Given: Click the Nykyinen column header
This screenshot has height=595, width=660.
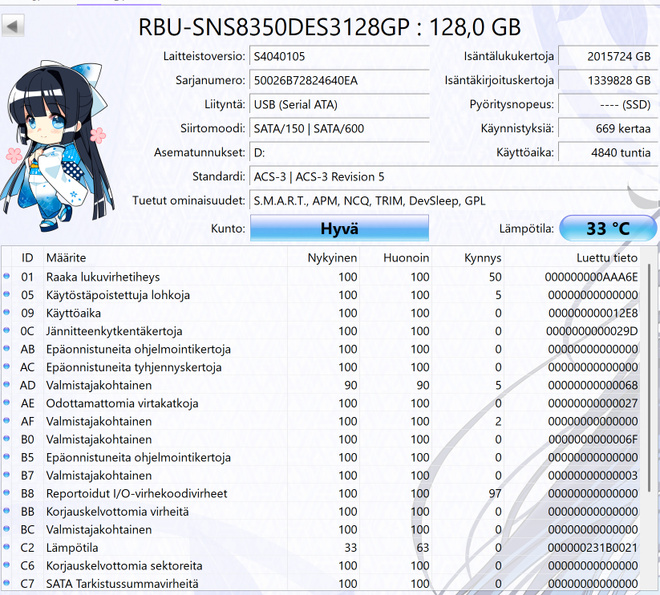Looking at the screenshot, I should pos(323,258).
